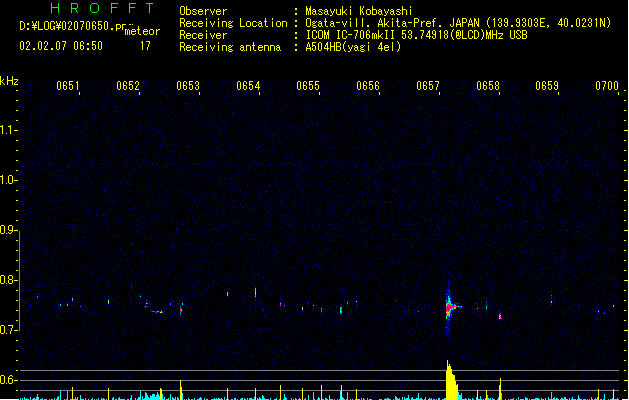The image size is (629, 400).
Task: Click the 1.0 kHz frequency label
Action: (8, 180)
